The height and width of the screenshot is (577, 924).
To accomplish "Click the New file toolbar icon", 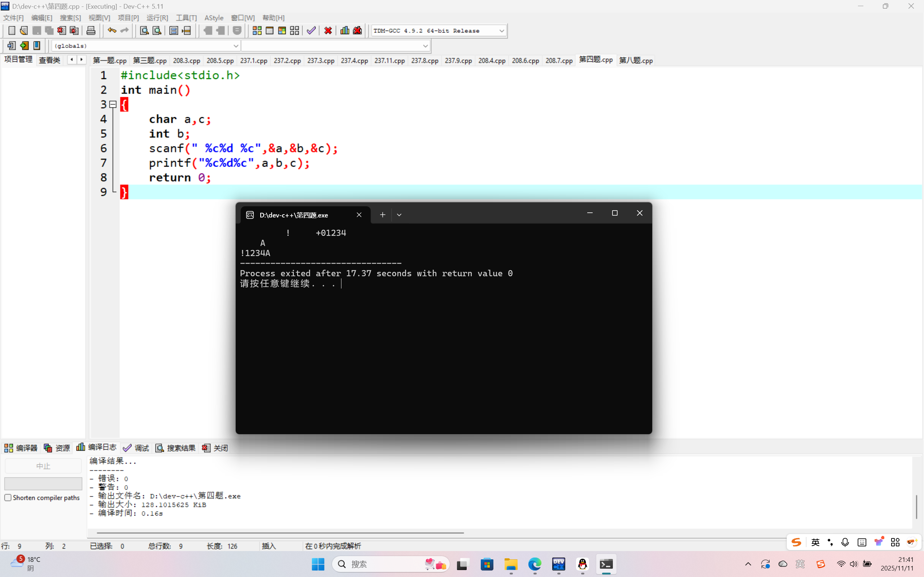I will pyautogui.click(x=12, y=31).
